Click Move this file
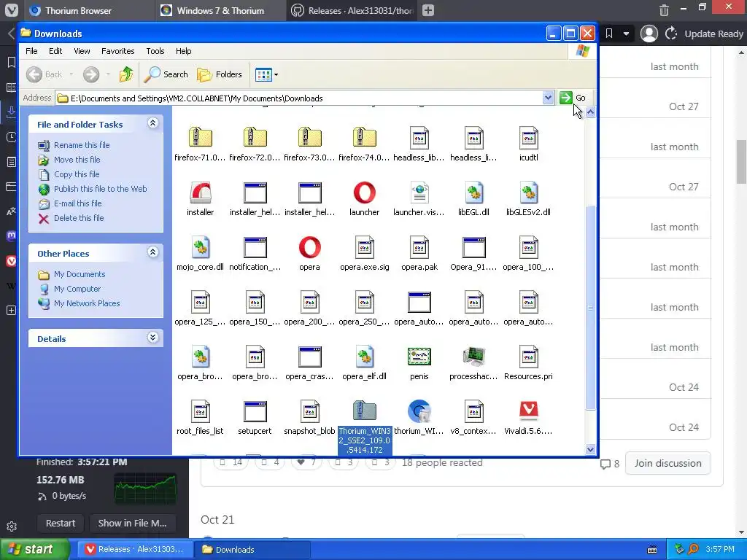The height and width of the screenshot is (560, 747). click(77, 160)
